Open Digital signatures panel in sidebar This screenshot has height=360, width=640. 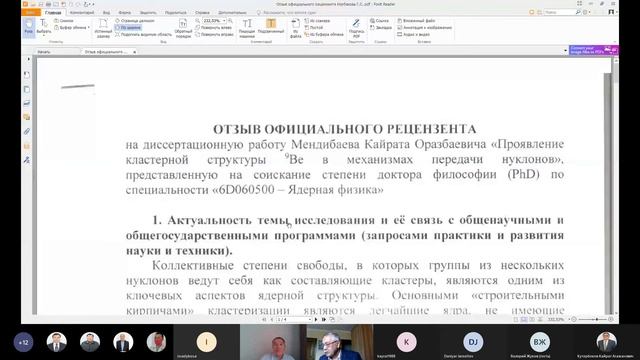coord(27,160)
